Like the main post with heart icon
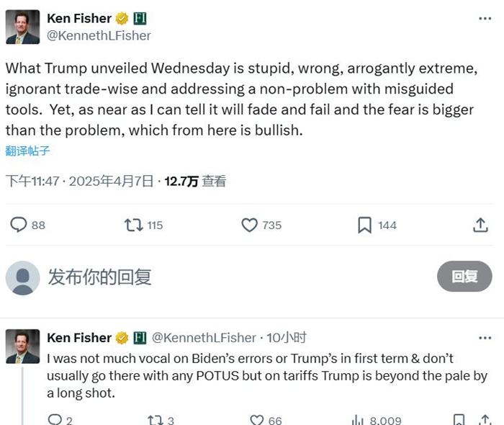This screenshot has width=504, height=425. click(x=249, y=225)
